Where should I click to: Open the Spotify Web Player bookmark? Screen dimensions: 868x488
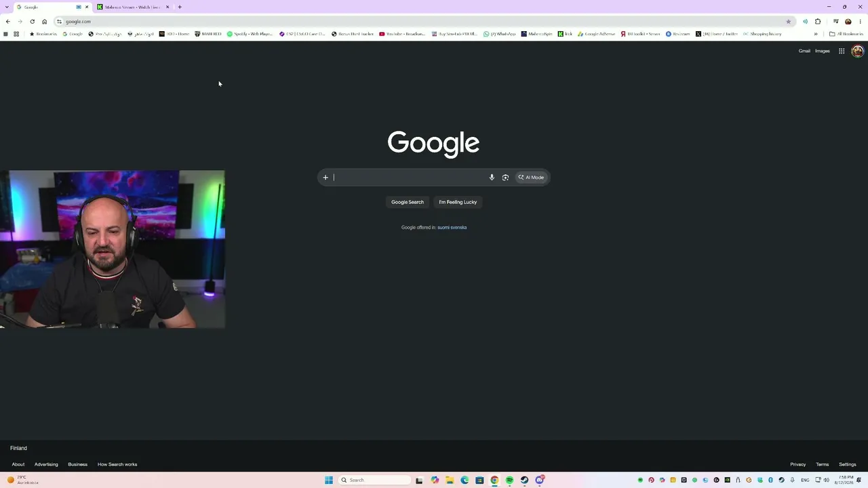(x=250, y=34)
